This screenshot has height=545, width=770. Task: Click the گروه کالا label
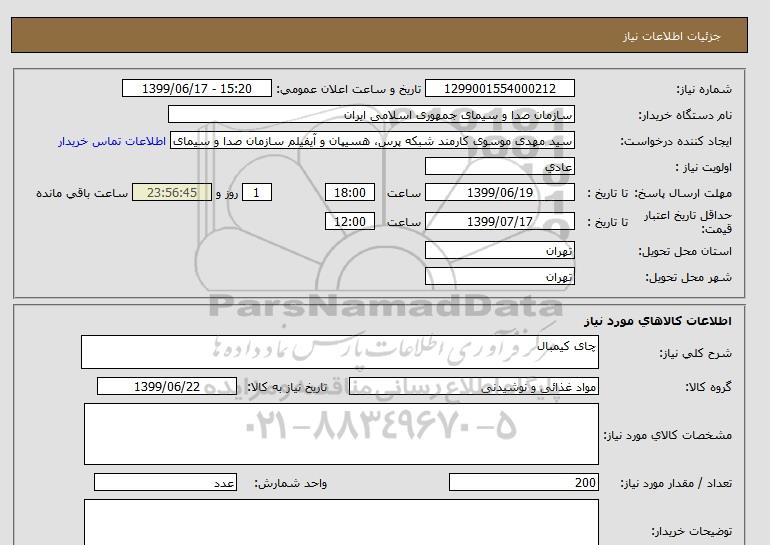coord(709,387)
